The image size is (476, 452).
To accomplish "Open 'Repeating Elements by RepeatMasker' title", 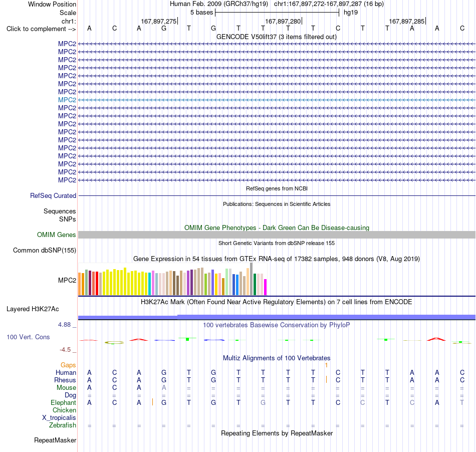I will [x=277, y=433].
